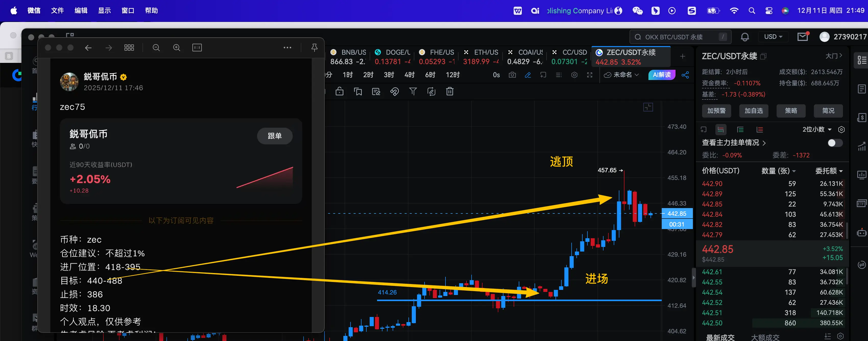Expand the 2位小数 precision dropdown
Image resolution: width=868 pixels, height=341 pixels.
817,130
